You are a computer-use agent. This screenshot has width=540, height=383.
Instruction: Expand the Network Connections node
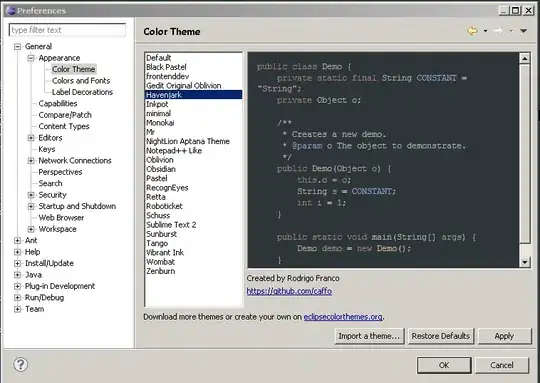[31, 161]
